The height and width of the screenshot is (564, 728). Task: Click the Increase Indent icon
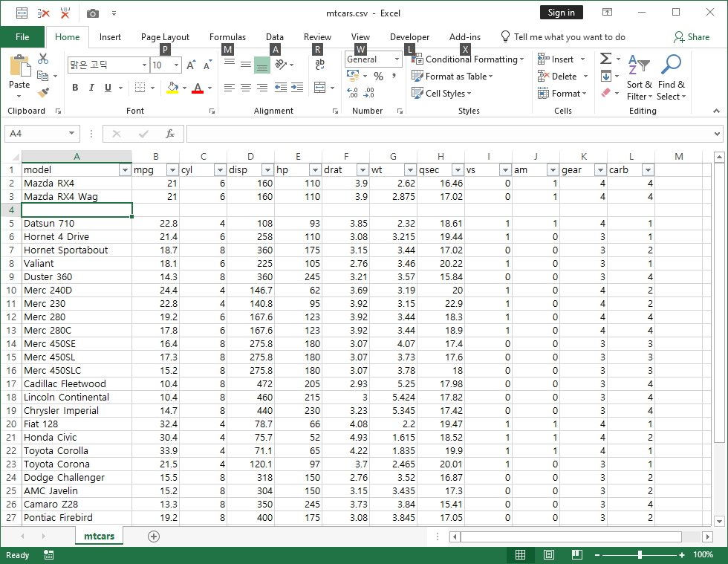point(297,88)
